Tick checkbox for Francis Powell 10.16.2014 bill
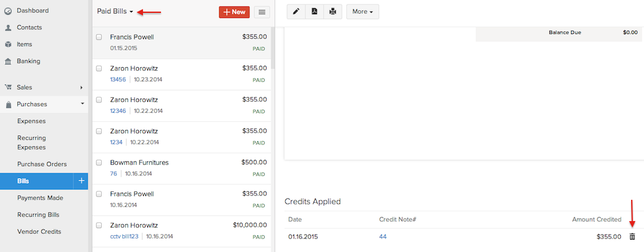The image size is (644, 252). coord(99,194)
